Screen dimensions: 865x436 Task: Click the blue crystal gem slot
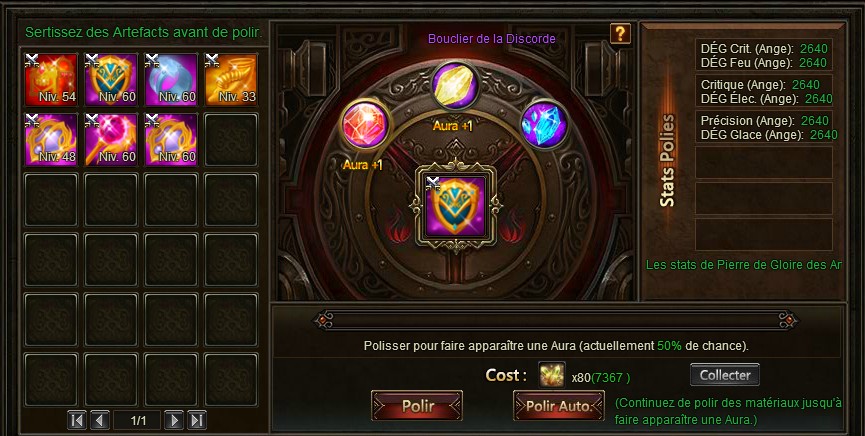(544, 125)
